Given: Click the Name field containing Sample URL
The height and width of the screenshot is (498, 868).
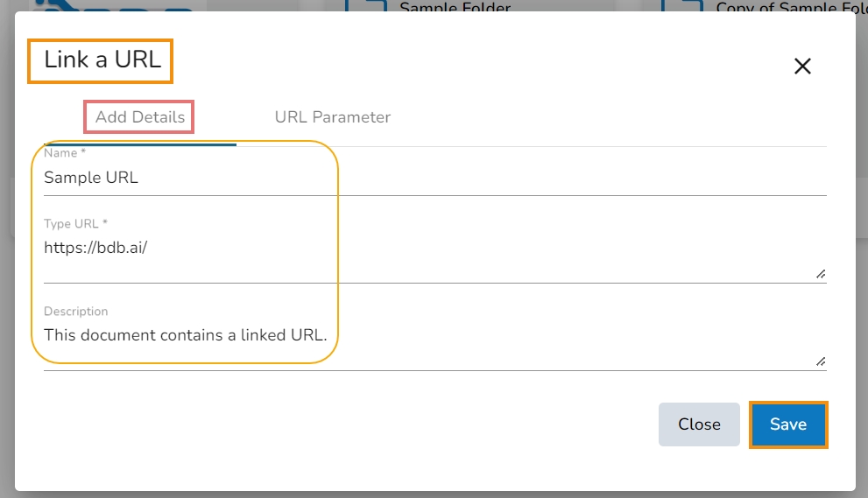Looking at the screenshot, I should click(434, 178).
